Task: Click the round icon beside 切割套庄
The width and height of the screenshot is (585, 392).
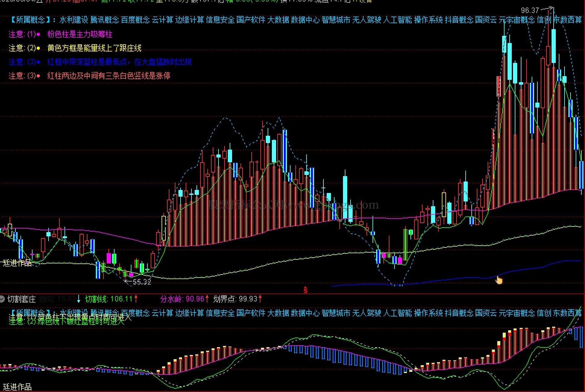Action: click(2, 299)
